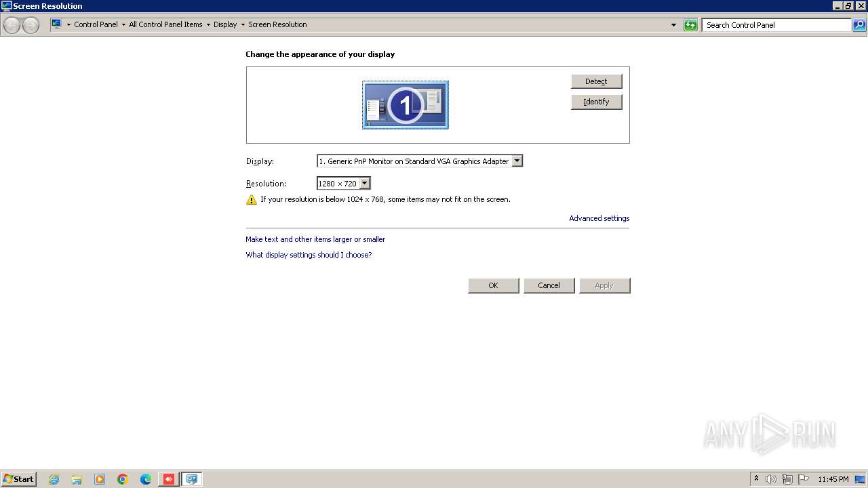Open Action Center flag icon
Screen dimensions: 868x488
pos(804,479)
